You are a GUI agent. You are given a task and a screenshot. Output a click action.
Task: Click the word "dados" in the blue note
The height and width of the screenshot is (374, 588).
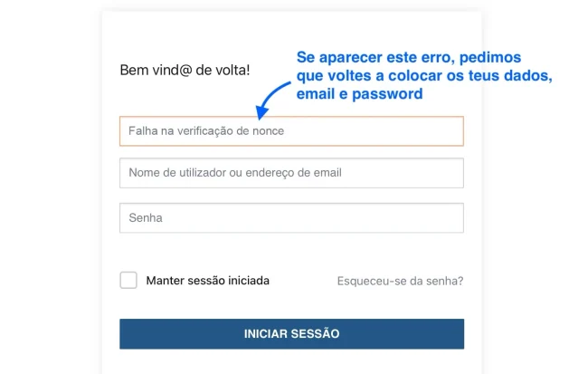pos(529,75)
